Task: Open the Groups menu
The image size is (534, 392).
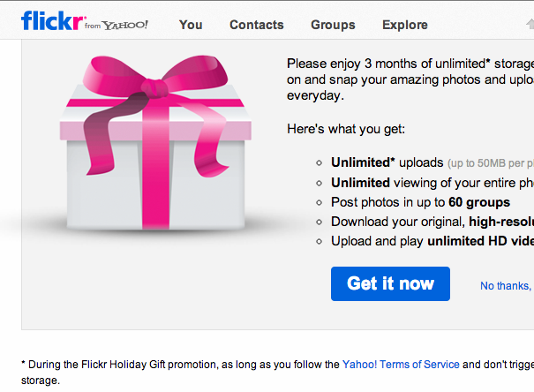Action: pyautogui.click(x=333, y=25)
